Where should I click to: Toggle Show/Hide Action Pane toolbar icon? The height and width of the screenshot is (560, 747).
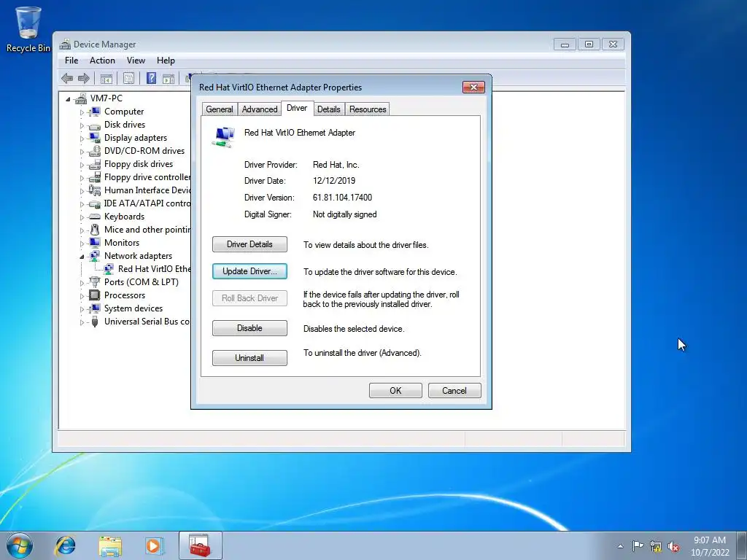tap(169, 78)
